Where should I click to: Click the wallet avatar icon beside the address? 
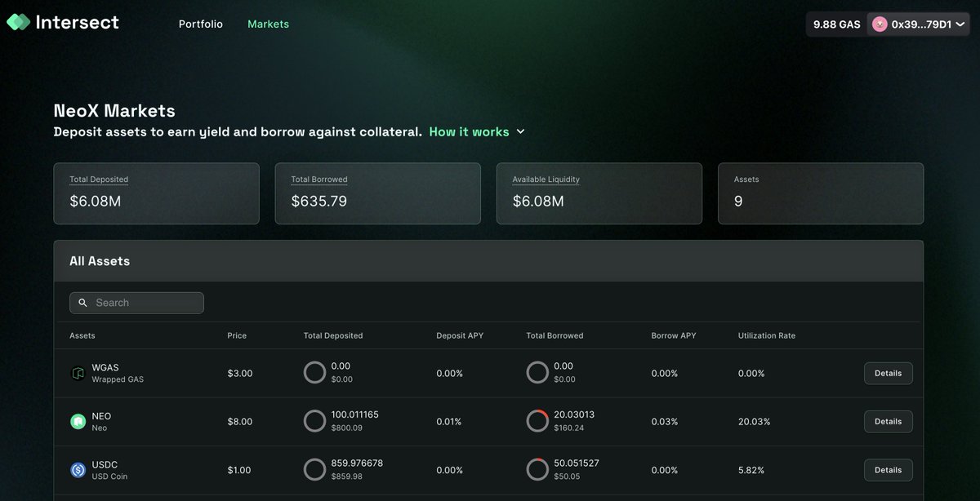coord(880,24)
